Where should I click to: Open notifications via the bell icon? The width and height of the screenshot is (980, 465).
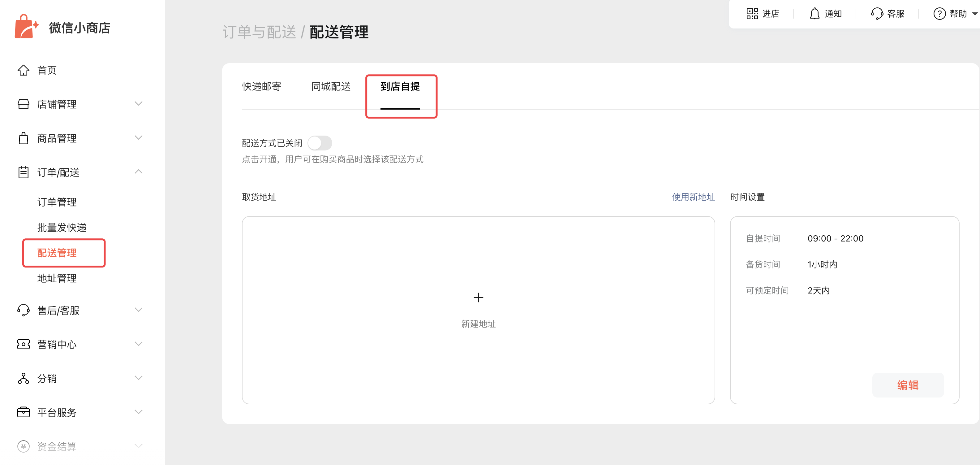[815, 14]
